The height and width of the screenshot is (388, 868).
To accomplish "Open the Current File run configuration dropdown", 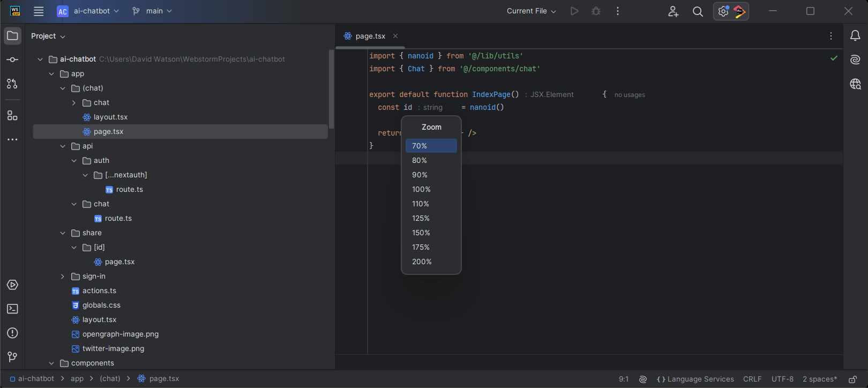I will click(531, 11).
